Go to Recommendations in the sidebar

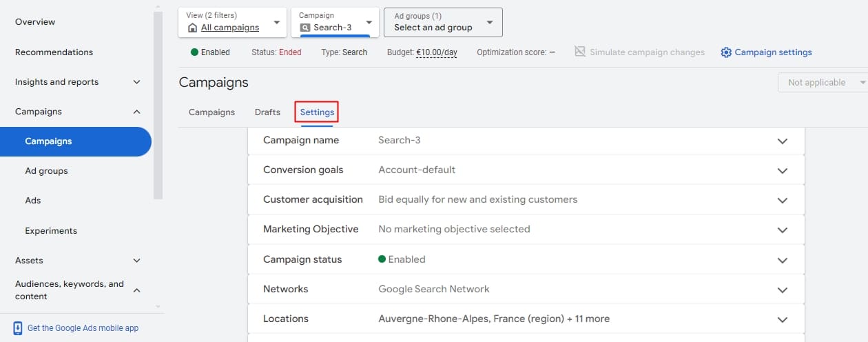(54, 52)
